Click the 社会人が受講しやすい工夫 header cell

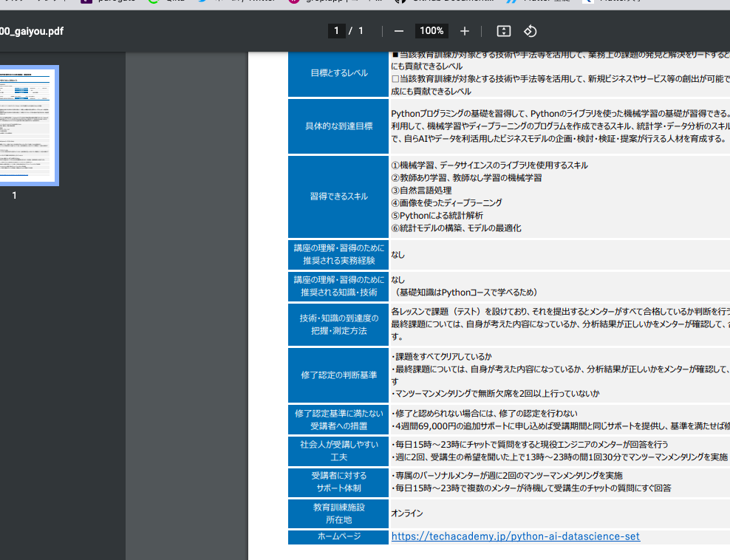pos(338,451)
